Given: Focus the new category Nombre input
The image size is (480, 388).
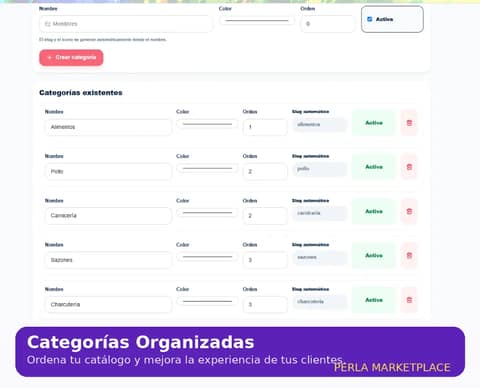Looking at the screenshot, I should click(x=126, y=24).
